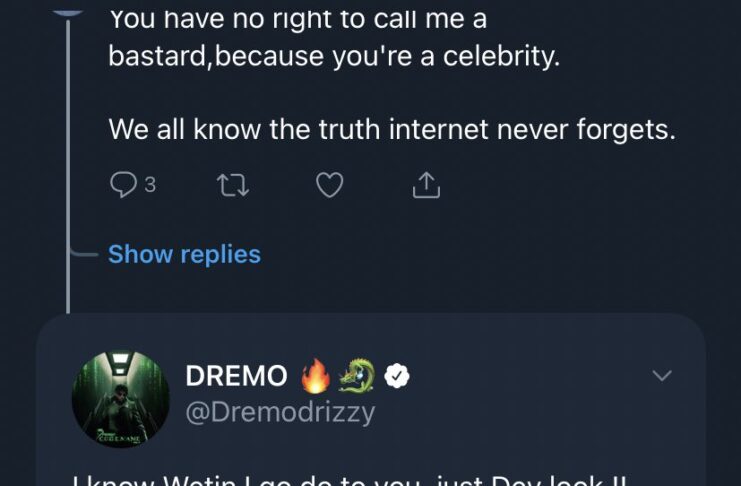Click the Show replies link
This screenshot has height=486, width=741.
tap(184, 254)
